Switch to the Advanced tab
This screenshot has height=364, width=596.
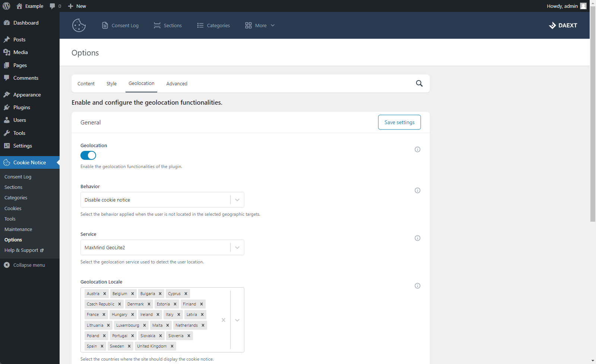coord(177,83)
